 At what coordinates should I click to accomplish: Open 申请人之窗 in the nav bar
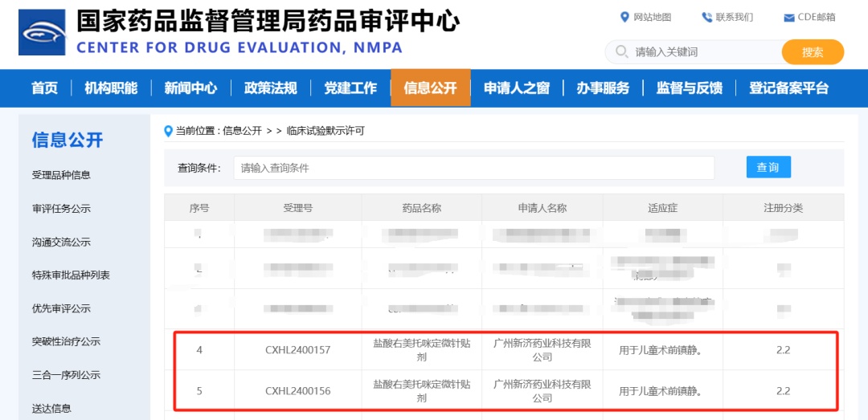(x=516, y=88)
